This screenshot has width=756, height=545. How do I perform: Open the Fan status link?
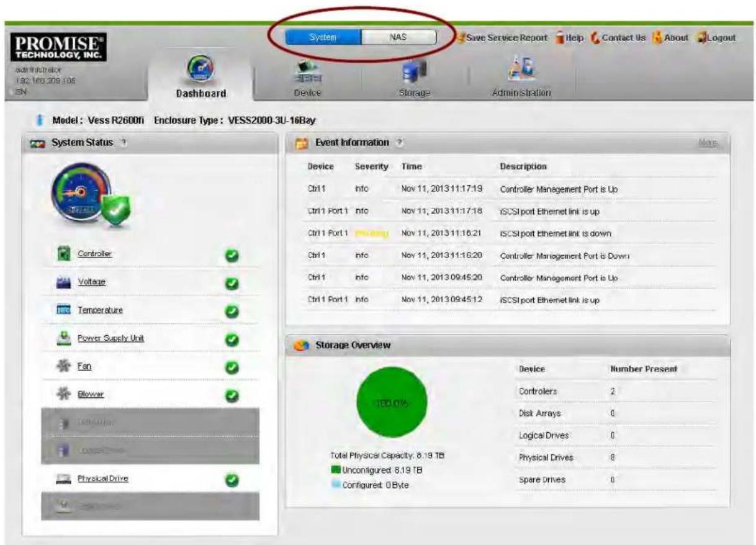pos(83,367)
